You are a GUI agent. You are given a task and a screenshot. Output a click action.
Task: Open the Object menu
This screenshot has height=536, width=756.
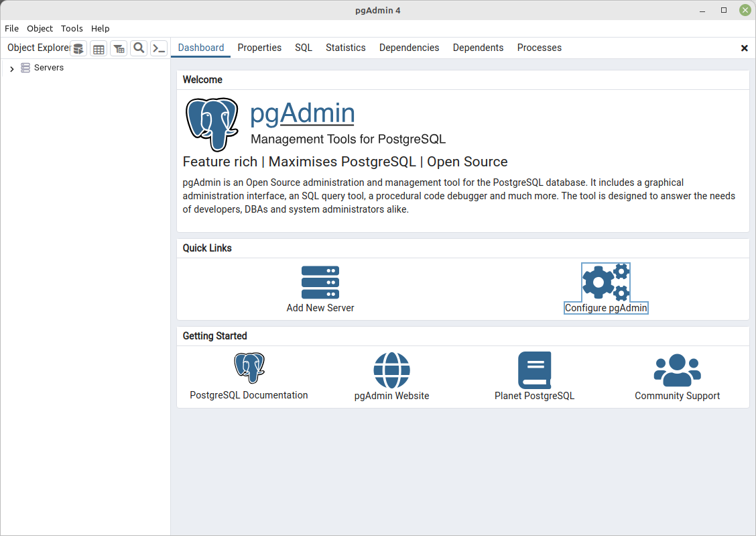[x=40, y=28]
